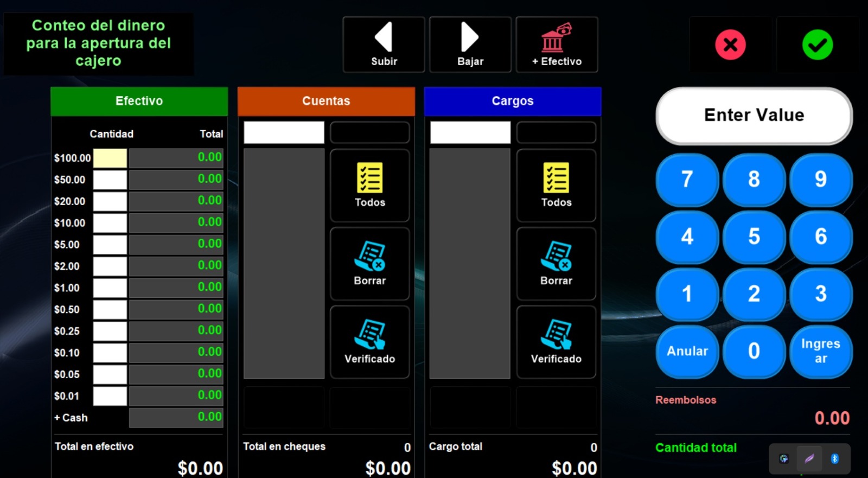Select the Cargos column header
868x478 pixels.
pos(512,101)
